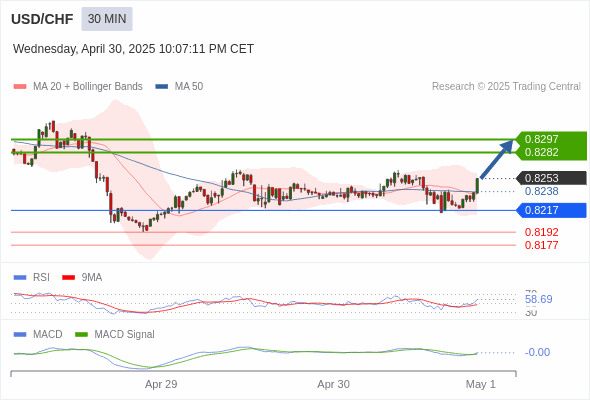Image resolution: width=590 pixels, height=400 pixels.
Task: Click the blue MACD legend swatch
Action: click(x=20, y=335)
